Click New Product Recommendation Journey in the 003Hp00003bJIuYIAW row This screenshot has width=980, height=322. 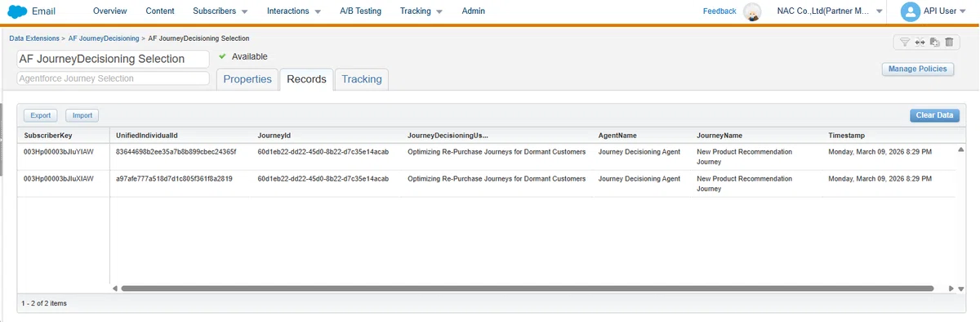[x=744, y=157]
